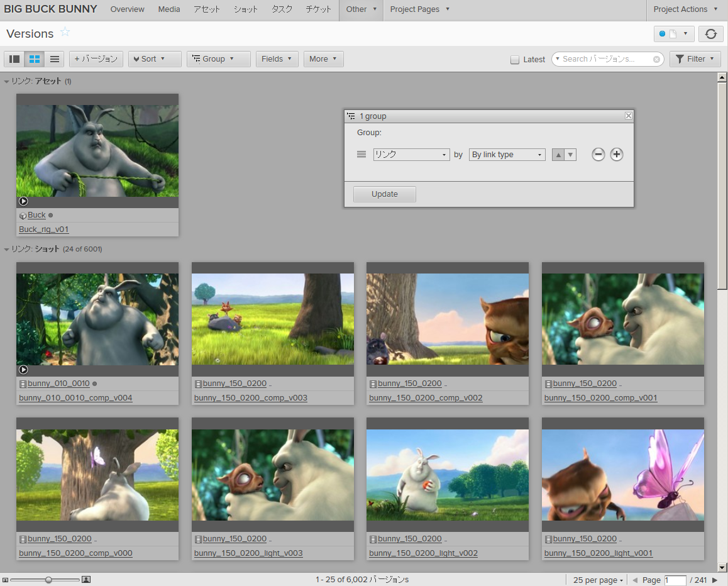Open the bunny_150_0200_light_v002 link
This screenshot has width=728, height=586.
[x=424, y=553]
